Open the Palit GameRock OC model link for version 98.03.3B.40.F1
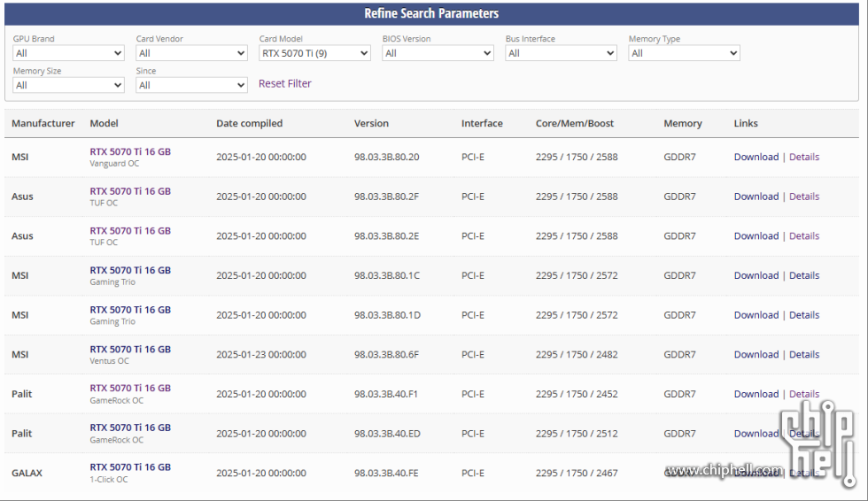The width and height of the screenshot is (868, 501). (130, 389)
